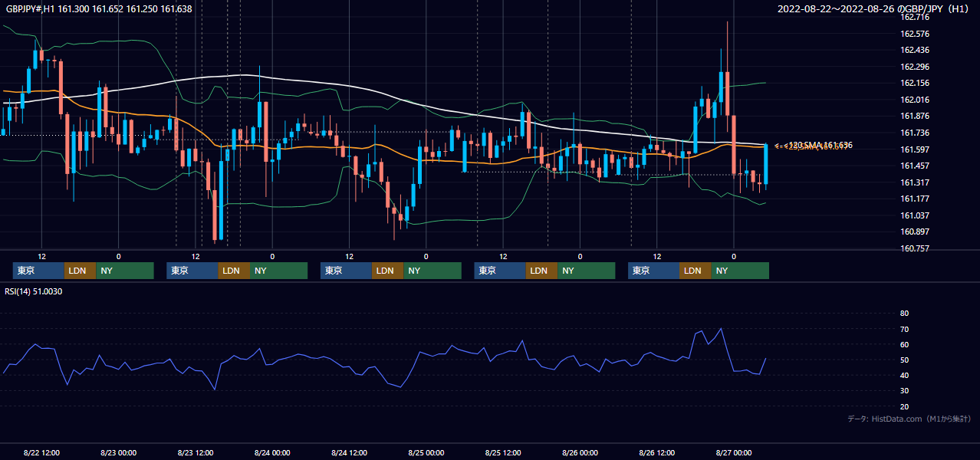Click the RSI level 40 axis label
Image resolution: width=980 pixels, height=460 pixels.
click(904, 375)
